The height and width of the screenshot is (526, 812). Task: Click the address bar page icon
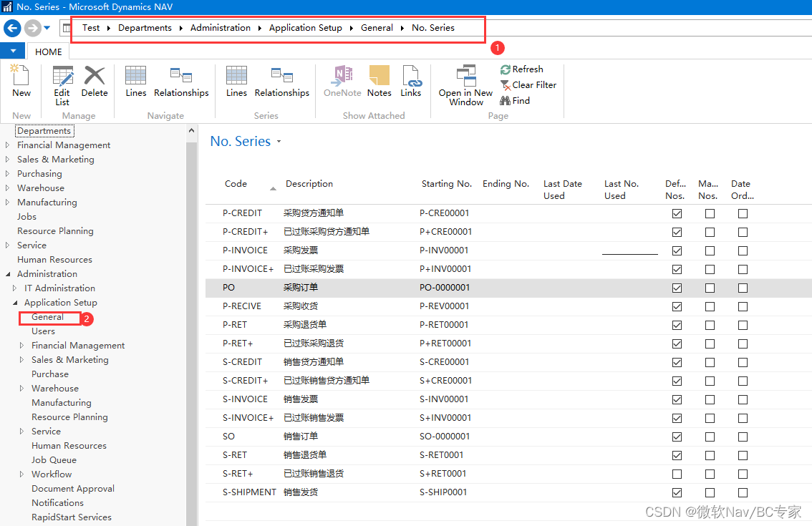point(67,28)
